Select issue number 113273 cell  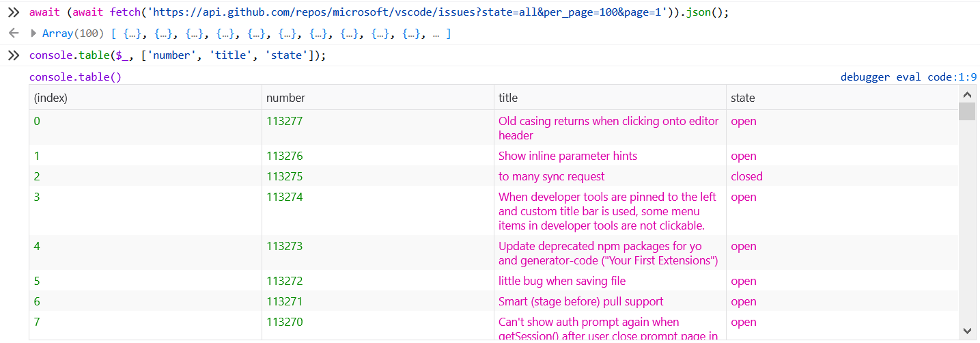pos(284,246)
